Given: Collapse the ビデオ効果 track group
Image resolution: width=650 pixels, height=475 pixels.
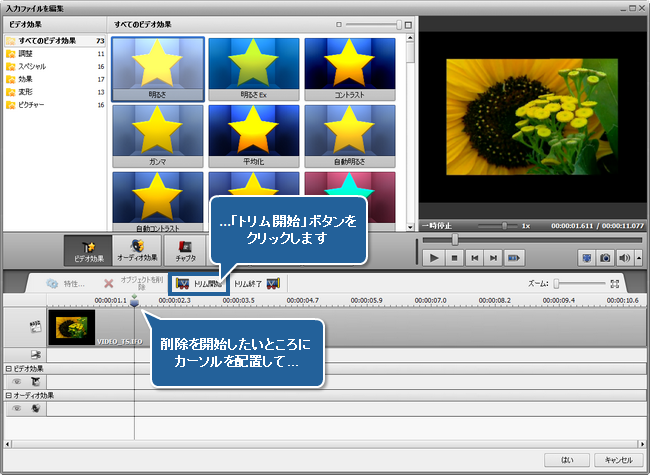Looking at the screenshot, I should point(6,368).
